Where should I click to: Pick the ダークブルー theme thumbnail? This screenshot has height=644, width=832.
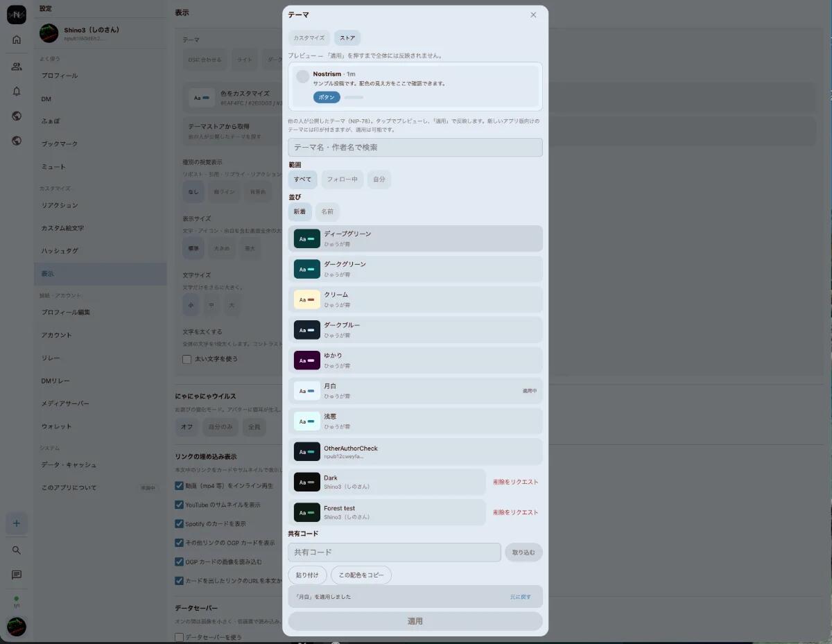[307, 330]
